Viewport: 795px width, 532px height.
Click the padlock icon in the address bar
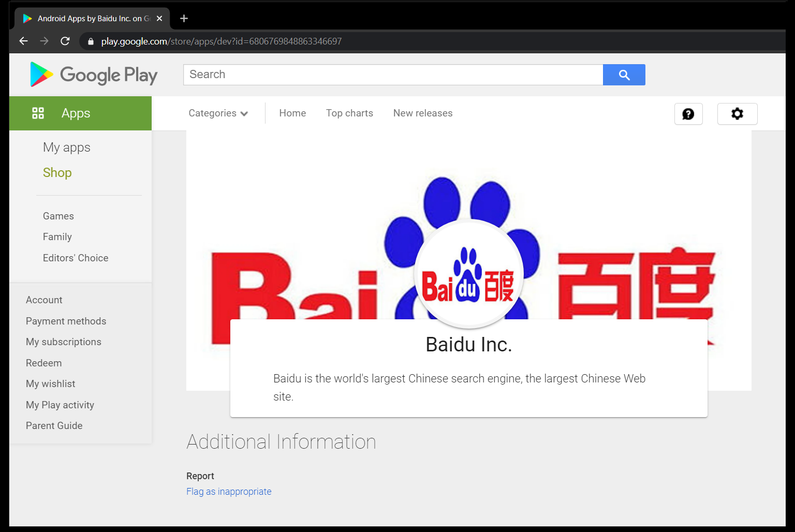pyautogui.click(x=91, y=41)
